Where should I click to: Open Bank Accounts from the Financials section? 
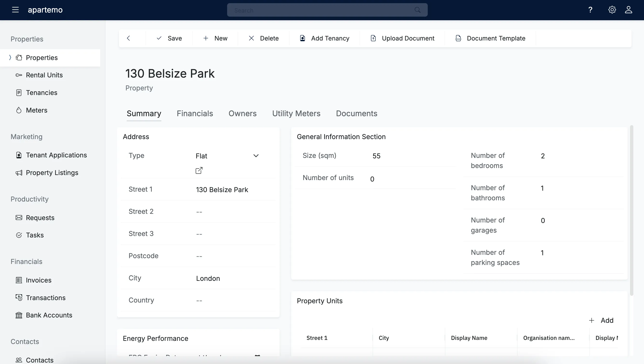tap(49, 315)
